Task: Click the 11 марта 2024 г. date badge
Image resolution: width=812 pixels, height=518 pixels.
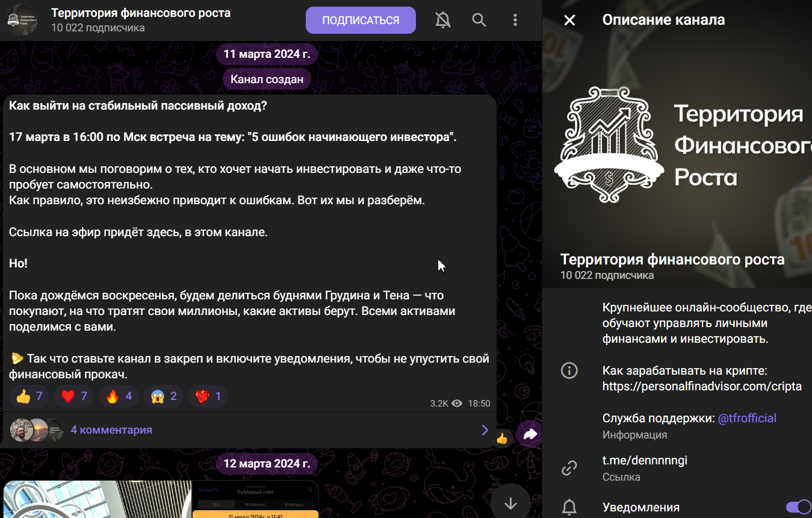Action: coord(267,54)
